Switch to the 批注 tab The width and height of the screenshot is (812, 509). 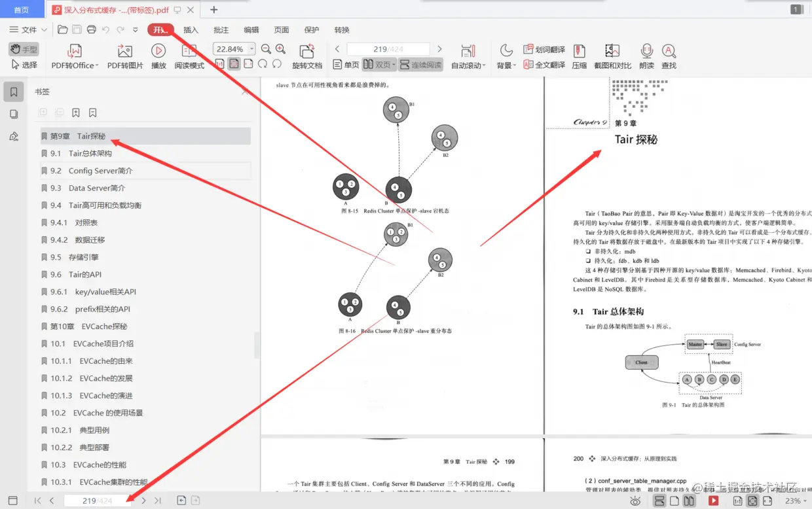pos(221,29)
